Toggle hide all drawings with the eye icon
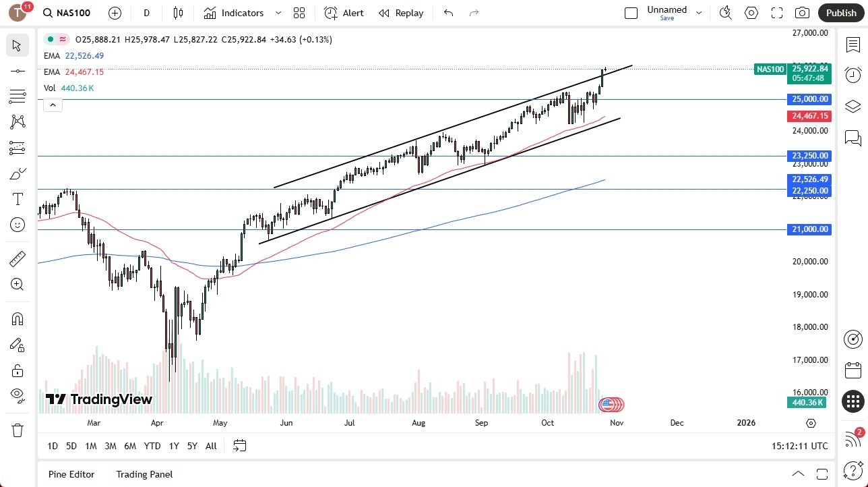 (x=17, y=395)
